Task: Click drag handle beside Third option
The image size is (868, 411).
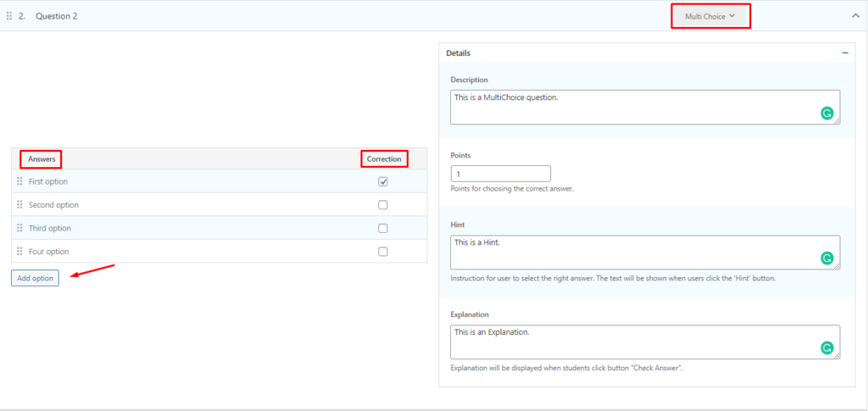Action: (19, 228)
